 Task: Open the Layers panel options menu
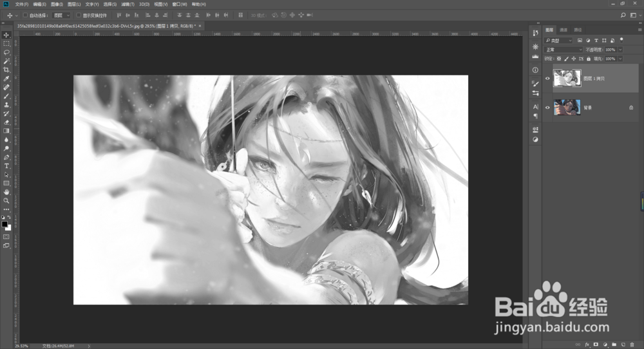point(639,30)
